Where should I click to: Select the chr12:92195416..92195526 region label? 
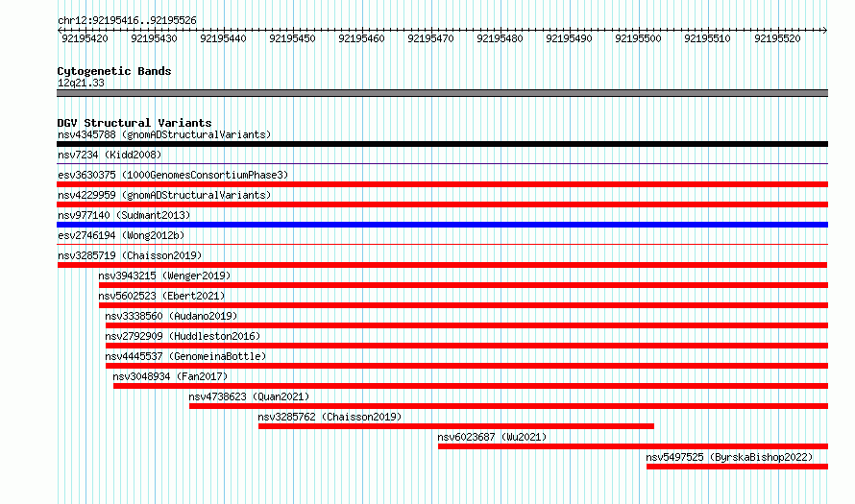(127, 20)
